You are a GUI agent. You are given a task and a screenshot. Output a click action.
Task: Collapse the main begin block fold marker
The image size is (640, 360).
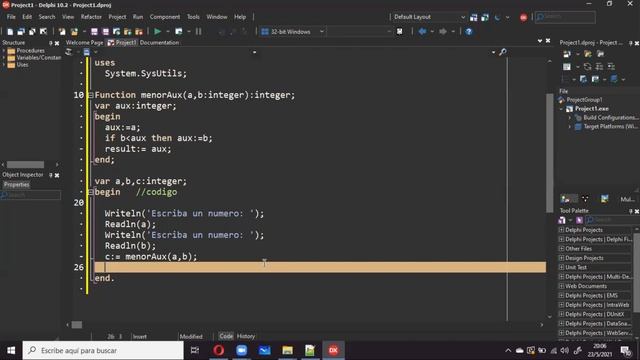pyautogui.click(x=91, y=192)
